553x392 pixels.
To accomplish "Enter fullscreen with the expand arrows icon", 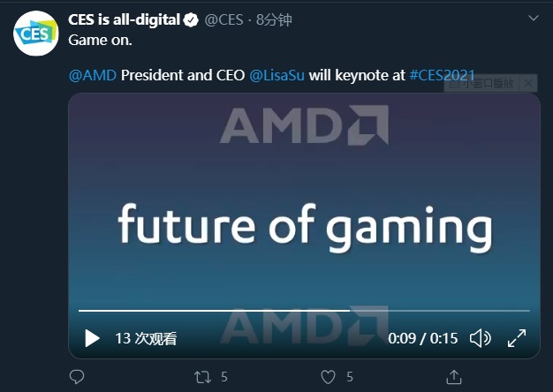I will click(517, 338).
